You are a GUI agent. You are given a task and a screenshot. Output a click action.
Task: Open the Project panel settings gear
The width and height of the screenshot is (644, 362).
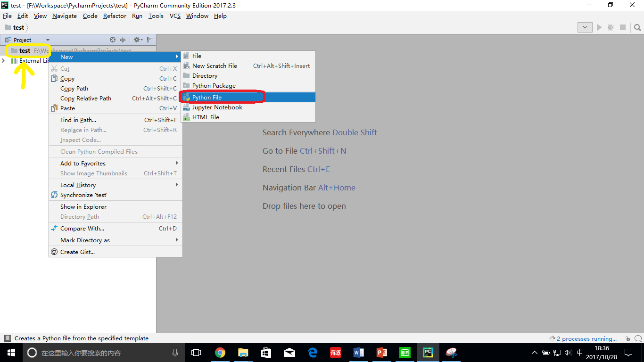coord(137,40)
